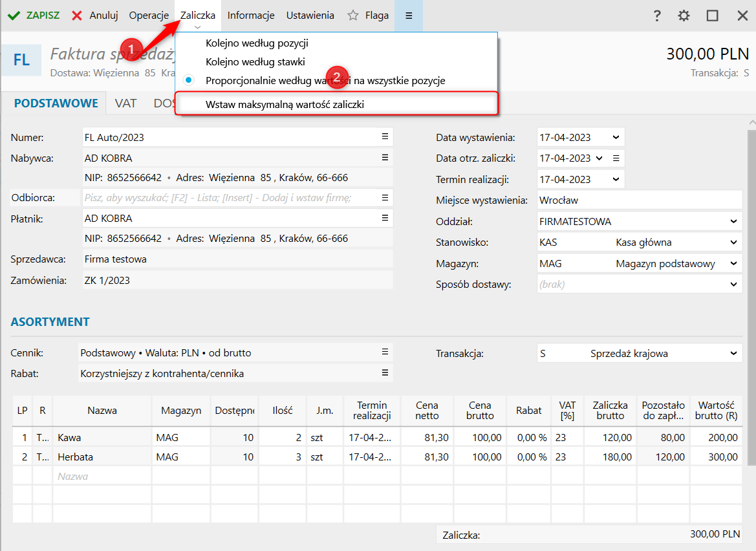Click the hamburger menu icon in toolbar
756x551 pixels.
pos(408,16)
